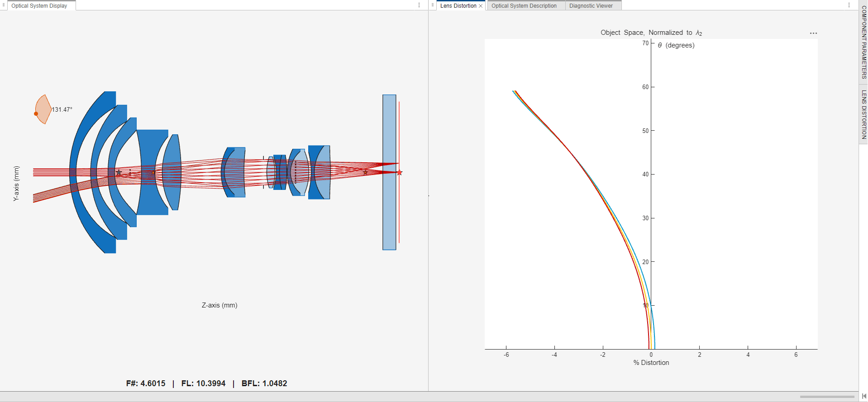Select the orange field-of-view fan widget
The width and height of the screenshot is (868, 402).
(44, 109)
